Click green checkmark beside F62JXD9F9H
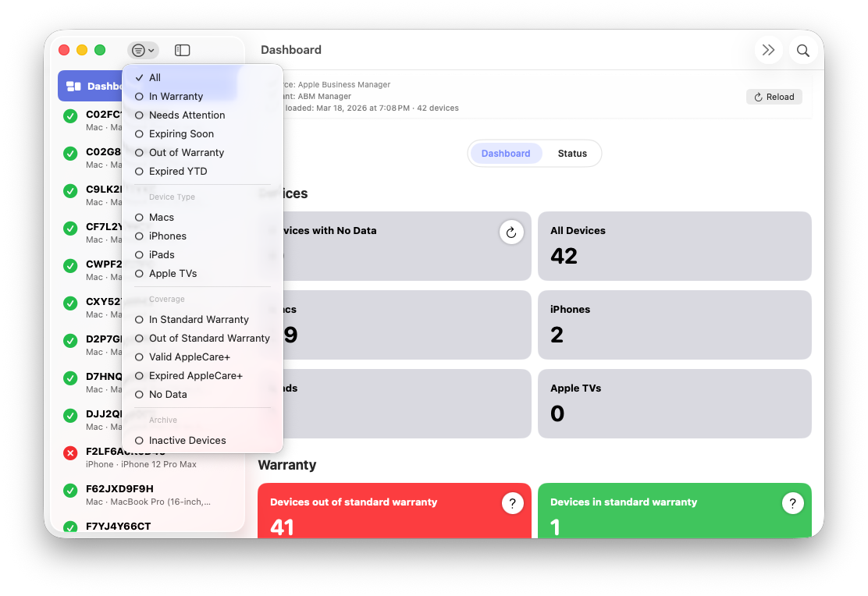868x596 pixels. click(70, 490)
